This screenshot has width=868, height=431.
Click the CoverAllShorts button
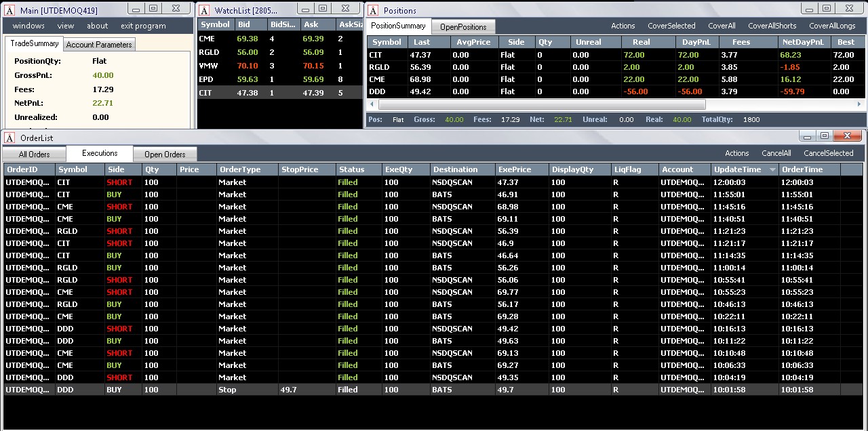tap(772, 26)
